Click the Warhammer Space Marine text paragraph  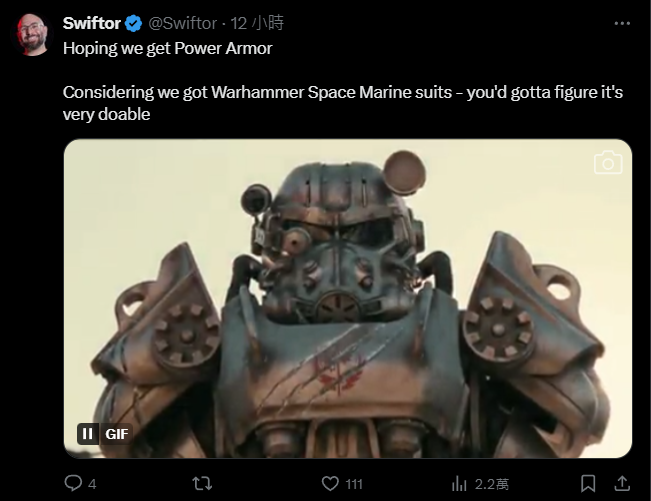pos(342,103)
